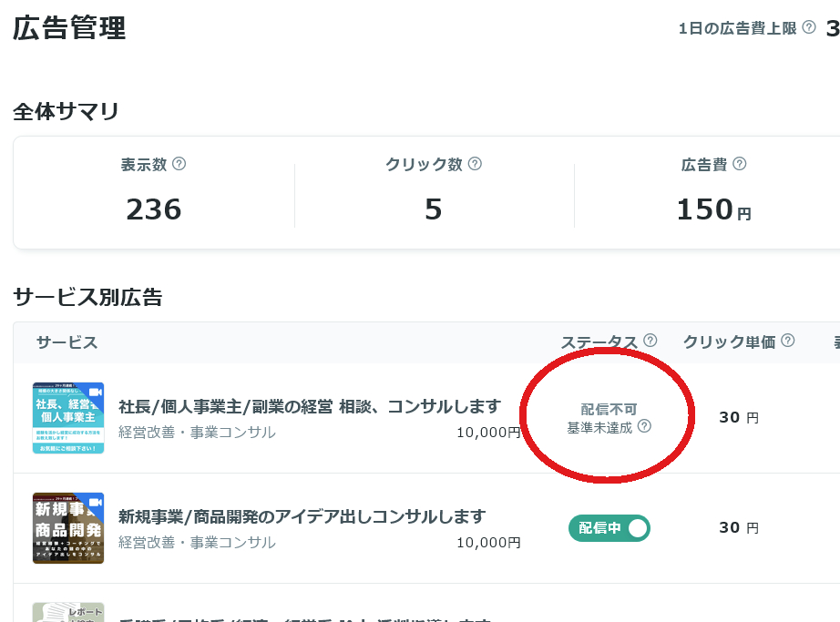Toggle off 配信中 switch for 新規事業 ad
840x622 pixels.
[610, 528]
